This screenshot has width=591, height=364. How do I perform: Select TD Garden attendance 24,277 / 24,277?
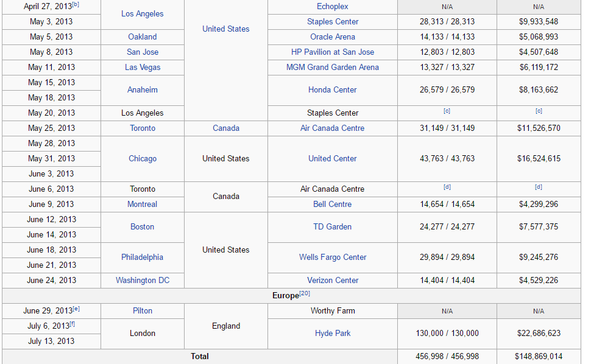447,226
